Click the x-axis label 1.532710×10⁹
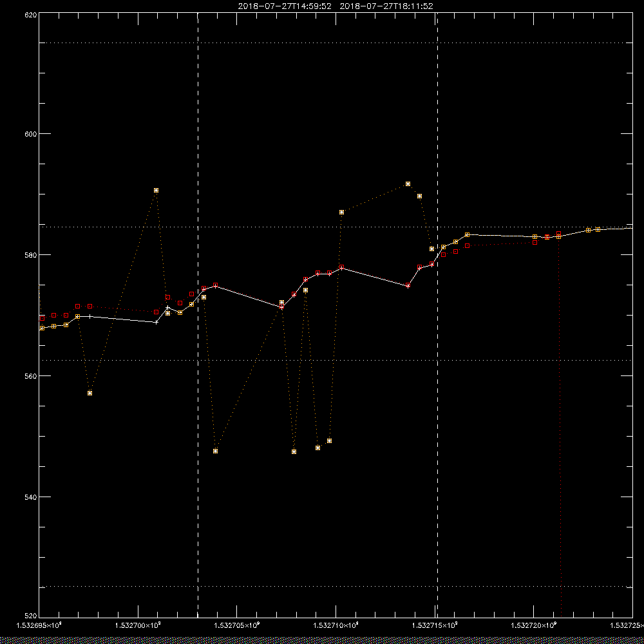Viewport: 644px width, 644px height. click(x=336, y=625)
